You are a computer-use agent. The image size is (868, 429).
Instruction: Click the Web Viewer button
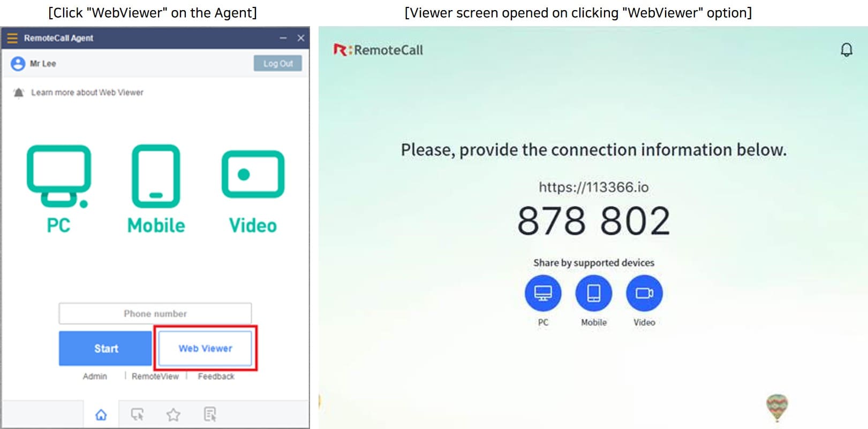tap(205, 348)
